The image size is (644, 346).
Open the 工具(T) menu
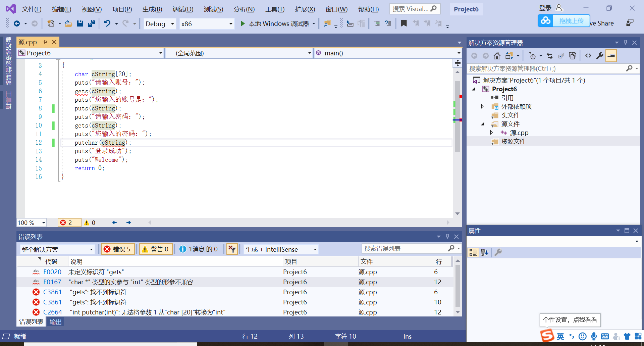click(x=275, y=9)
